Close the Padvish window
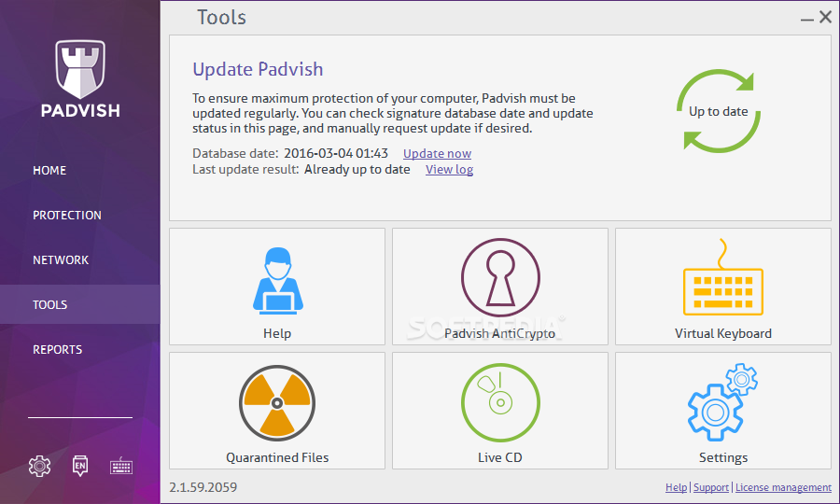Screen dimensions: 840x504 coord(826,17)
